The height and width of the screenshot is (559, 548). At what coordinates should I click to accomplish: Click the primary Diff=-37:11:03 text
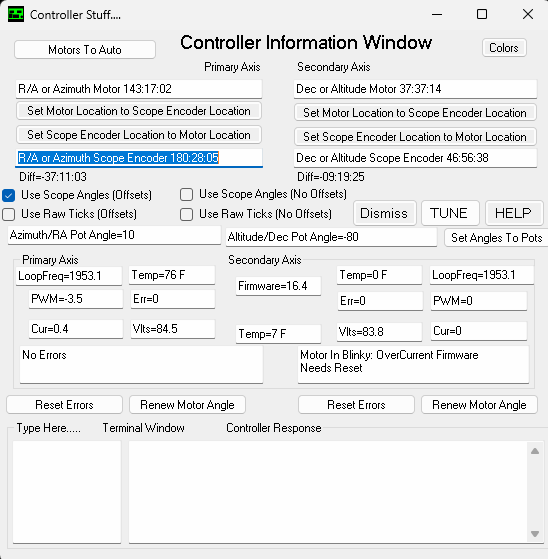pos(53,177)
